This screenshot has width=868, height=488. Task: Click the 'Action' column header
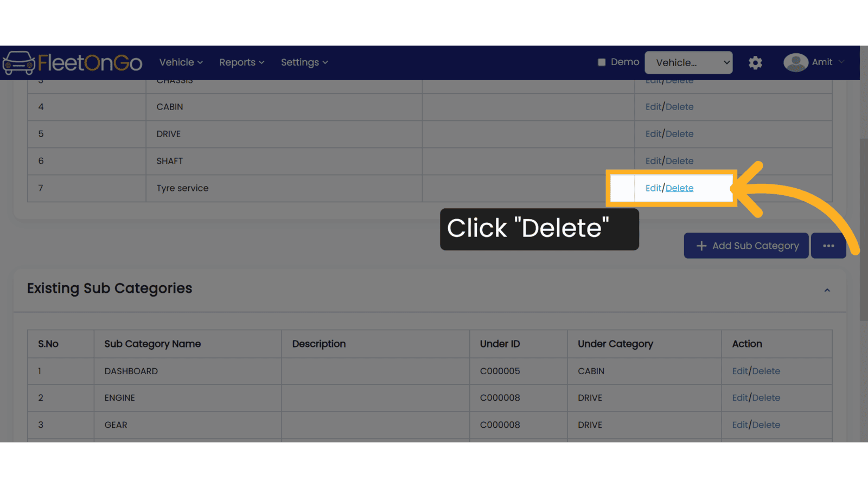click(x=777, y=344)
